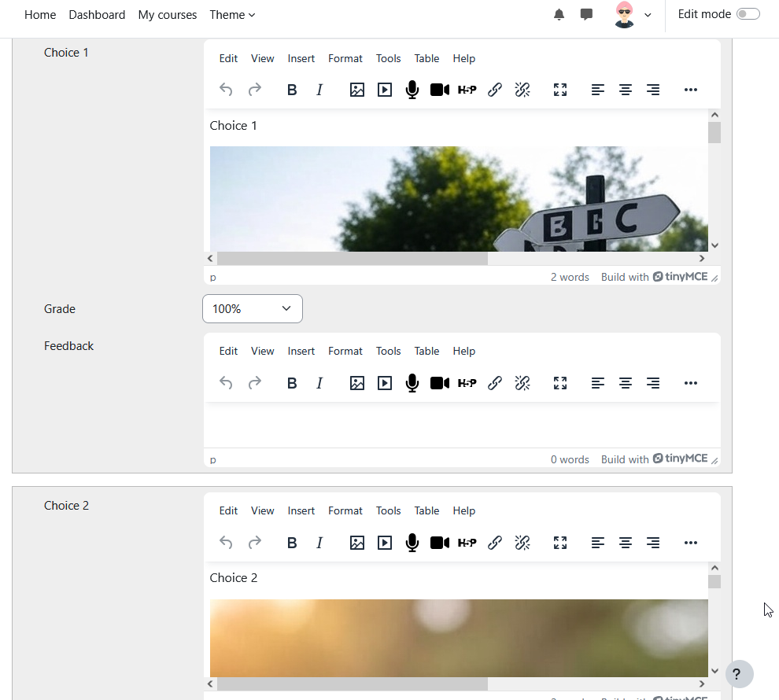Record audio in the Feedback editor
This screenshot has width=779, height=700.
click(x=412, y=383)
